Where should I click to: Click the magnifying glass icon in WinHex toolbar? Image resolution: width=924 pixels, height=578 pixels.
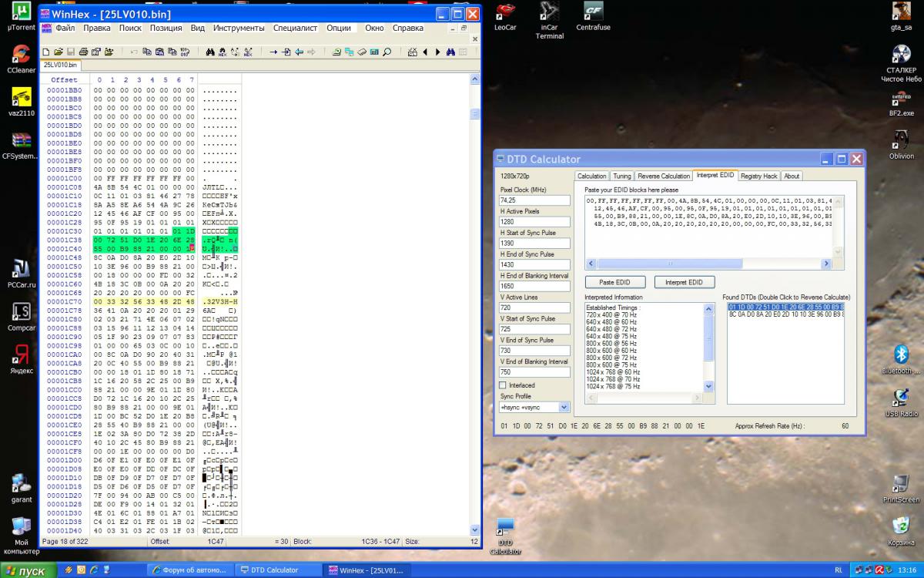[387, 52]
